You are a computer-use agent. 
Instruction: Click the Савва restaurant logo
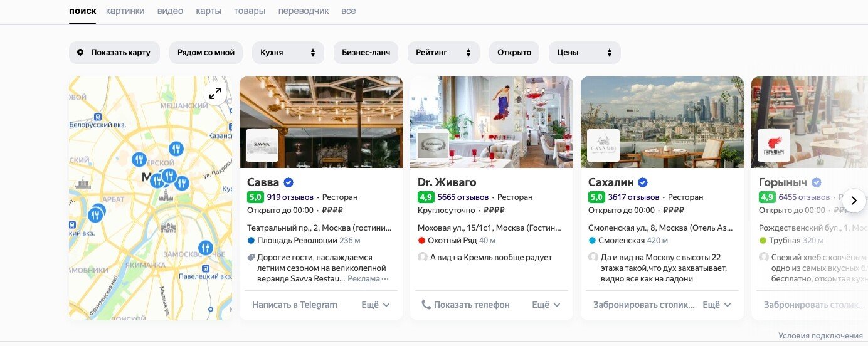[262, 145]
